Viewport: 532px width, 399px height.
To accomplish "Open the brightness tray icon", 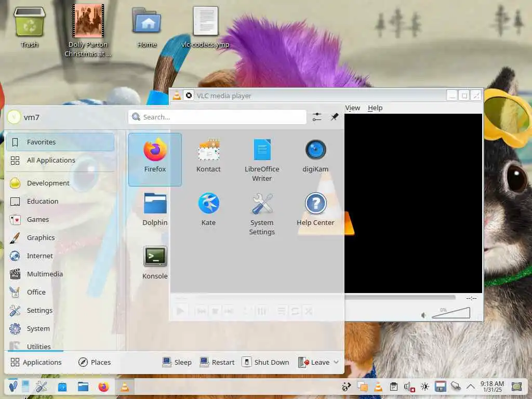I will pyautogui.click(x=425, y=387).
